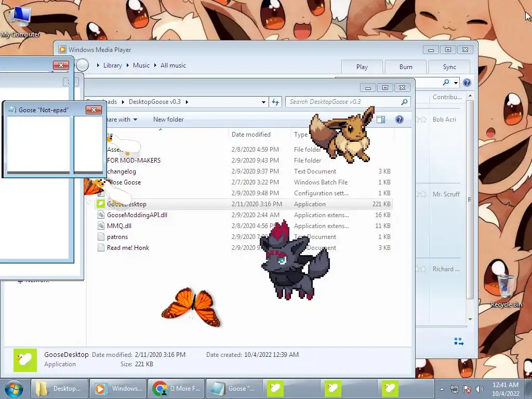This screenshot has width=532, height=399.
Task: Expand arrow before Library breadcrumb
Action: pos(98,65)
